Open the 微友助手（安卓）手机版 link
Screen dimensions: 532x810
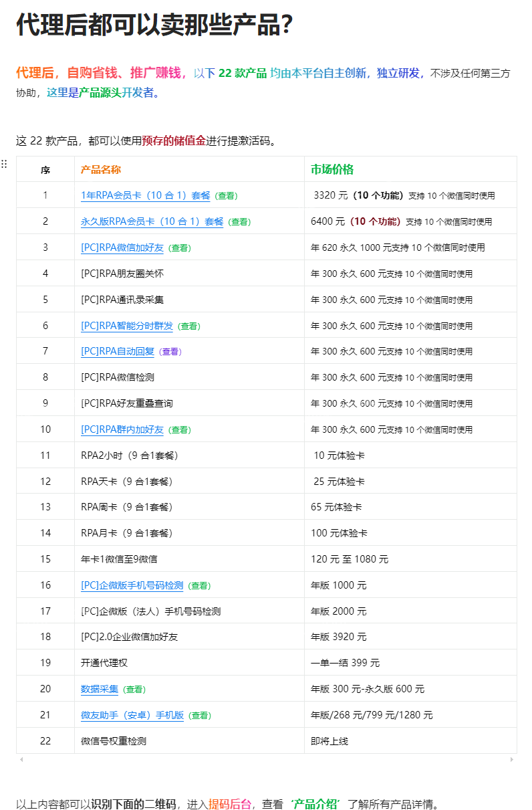click(132, 715)
